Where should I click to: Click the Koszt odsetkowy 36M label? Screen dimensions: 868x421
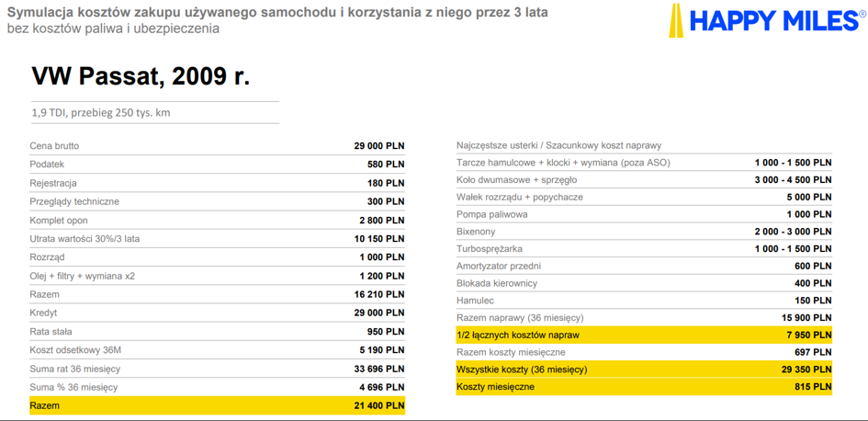(x=75, y=350)
